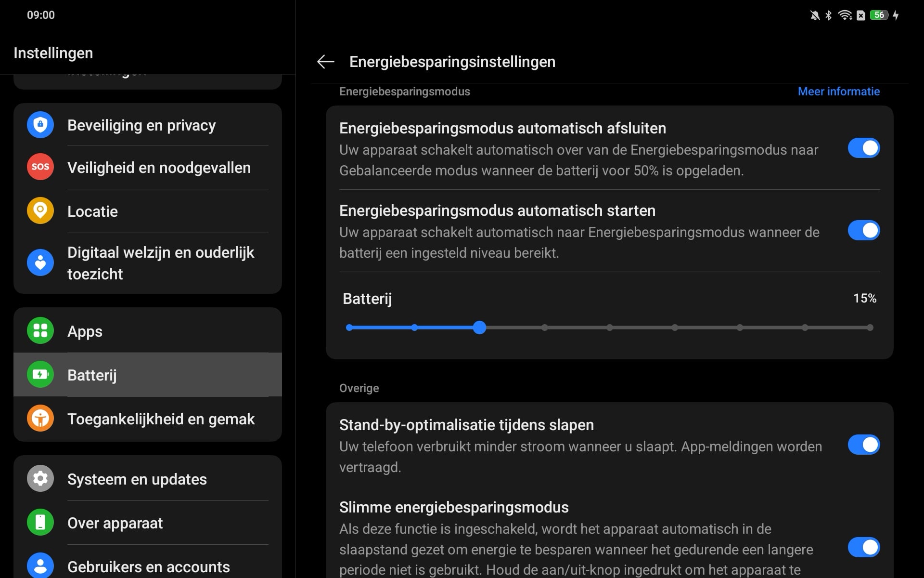Tap the red SOS icon
Screen dimensions: 924x578
point(40,167)
